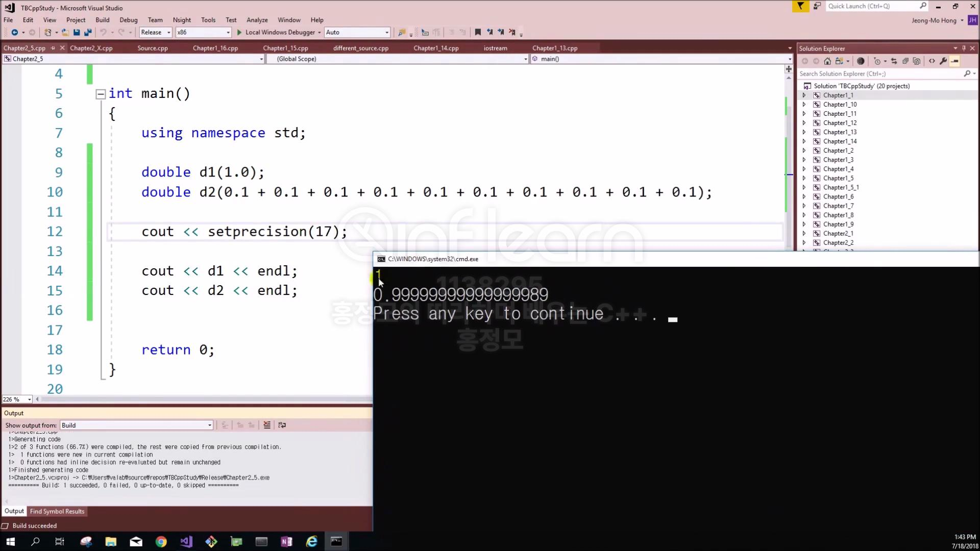Click the Home icon in Solution Explorer
Image resolution: width=980 pixels, height=551 pixels.
[827, 61]
